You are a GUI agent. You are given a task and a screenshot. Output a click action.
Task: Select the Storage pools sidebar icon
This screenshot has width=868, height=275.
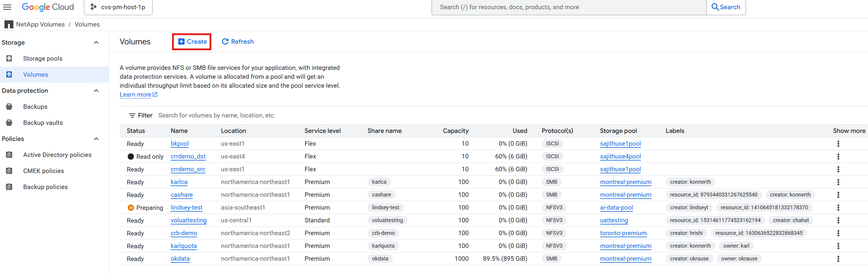click(9, 58)
